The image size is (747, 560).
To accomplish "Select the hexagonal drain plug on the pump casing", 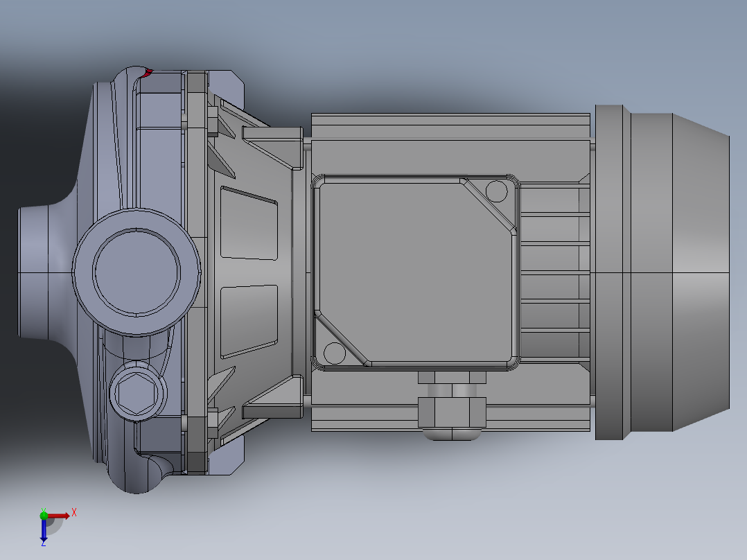I will click(x=137, y=394).
